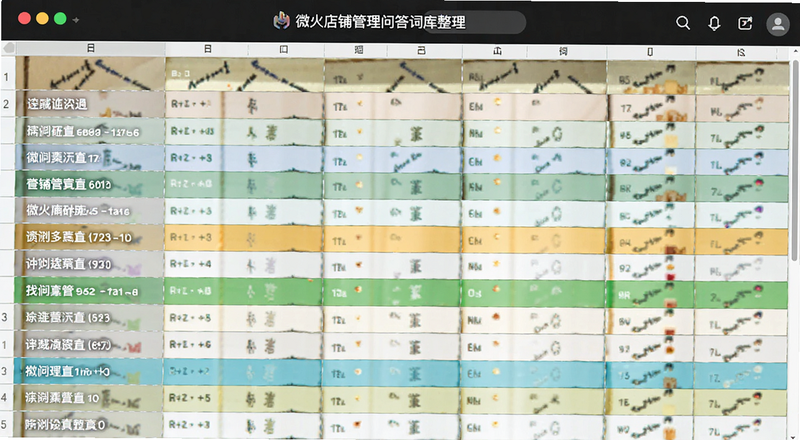This screenshot has width=800, height=440.
Task: Click the share/export icon in title bar
Action: tap(745, 23)
